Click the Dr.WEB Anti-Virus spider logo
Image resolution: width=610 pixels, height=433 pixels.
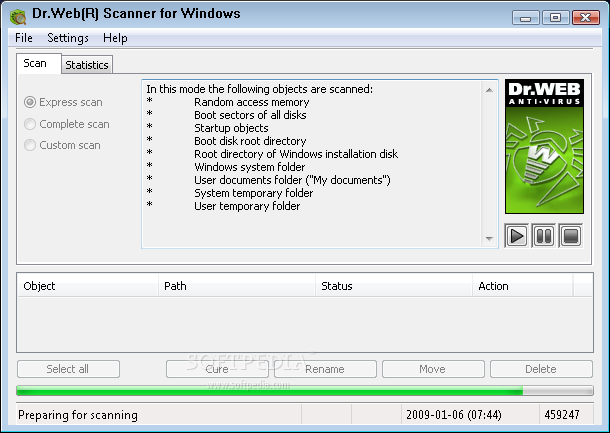tap(543, 146)
